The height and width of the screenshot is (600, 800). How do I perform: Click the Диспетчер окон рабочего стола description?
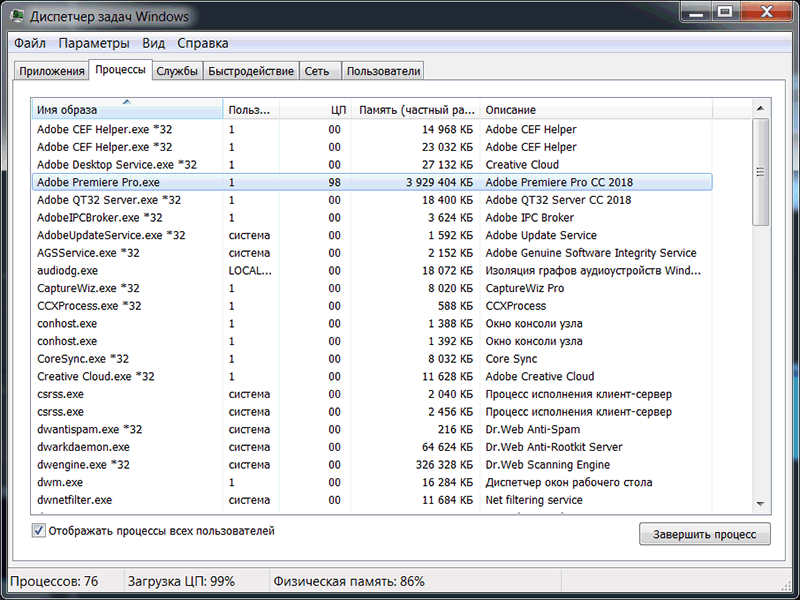coord(568,482)
